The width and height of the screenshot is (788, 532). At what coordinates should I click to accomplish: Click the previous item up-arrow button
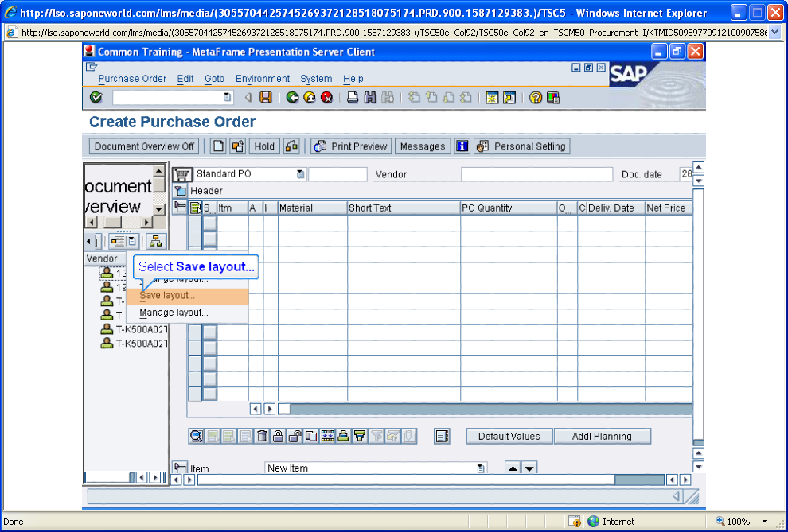click(513, 468)
